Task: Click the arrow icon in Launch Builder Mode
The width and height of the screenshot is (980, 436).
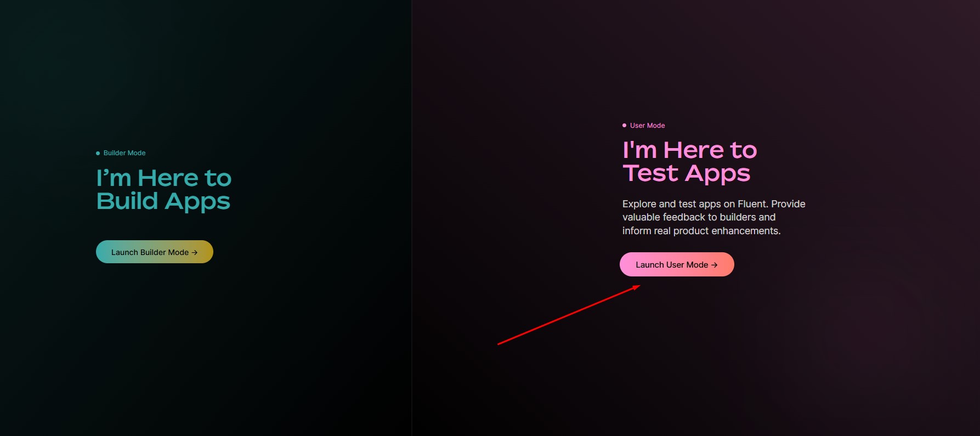Action: tap(195, 252)
